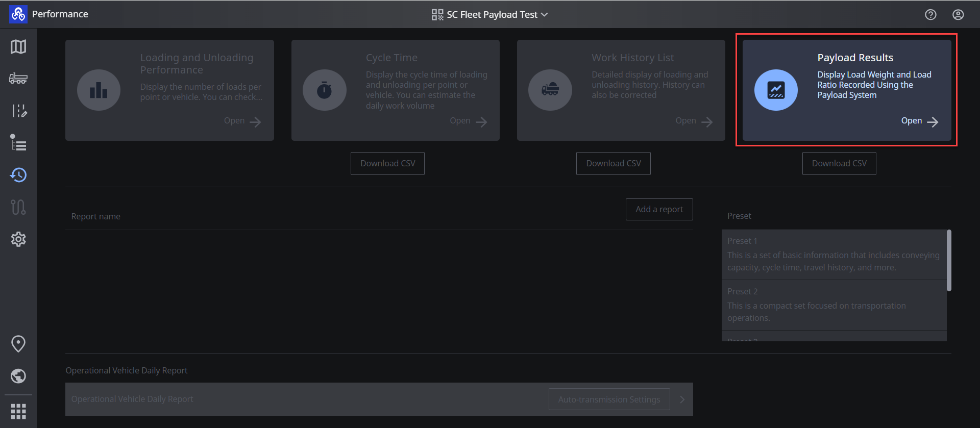980x428 pixels.
Task: Click Open arrow on Loading and Unloading card
Action: pos(255,122)
